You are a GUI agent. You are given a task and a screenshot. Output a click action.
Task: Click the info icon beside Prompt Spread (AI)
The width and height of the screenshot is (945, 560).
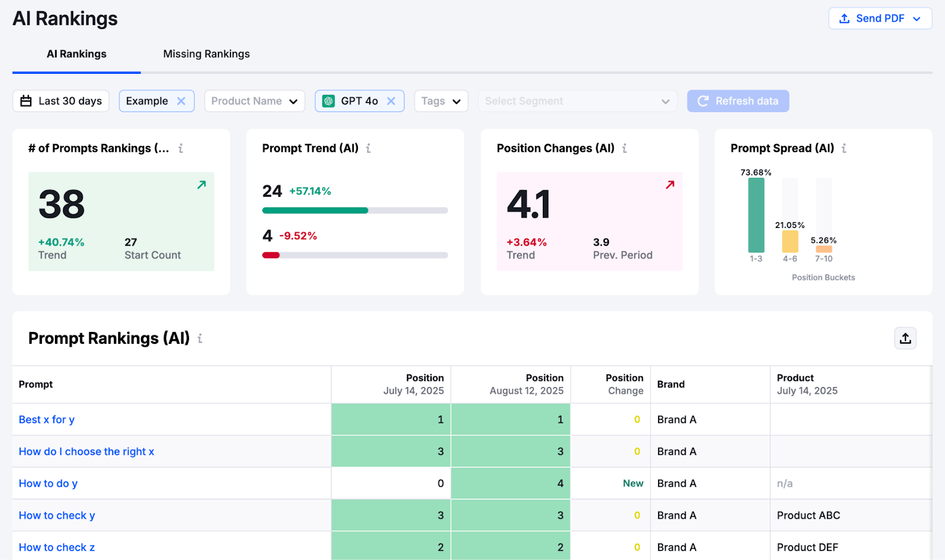coord(845,149)
